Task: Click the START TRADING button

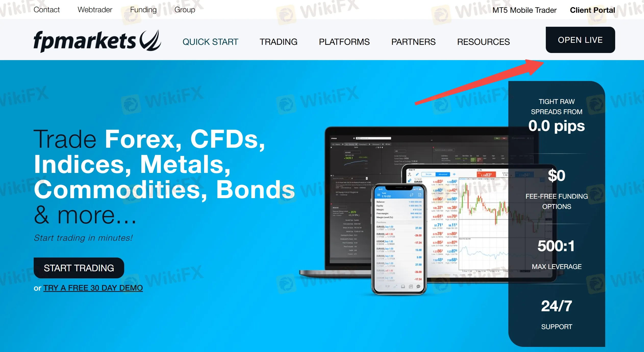Action: point(80,268)
